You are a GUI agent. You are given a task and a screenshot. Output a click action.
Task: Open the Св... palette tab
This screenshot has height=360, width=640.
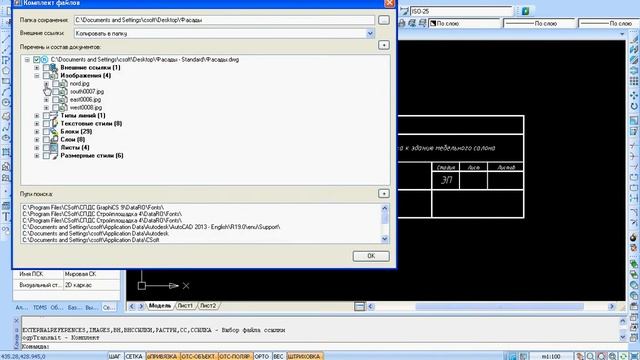pyautogui.click(x=109, y=307)
